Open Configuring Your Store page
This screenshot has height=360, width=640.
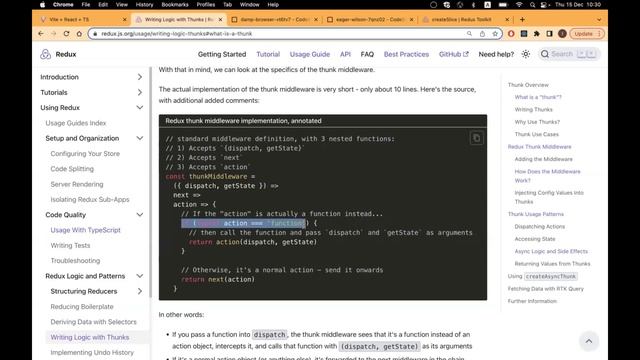click(85, 153)
